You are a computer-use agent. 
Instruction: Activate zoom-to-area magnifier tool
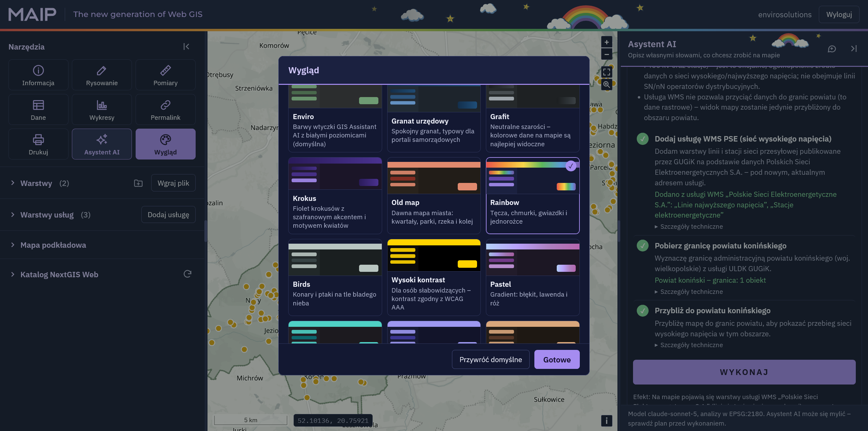[607, 85]
